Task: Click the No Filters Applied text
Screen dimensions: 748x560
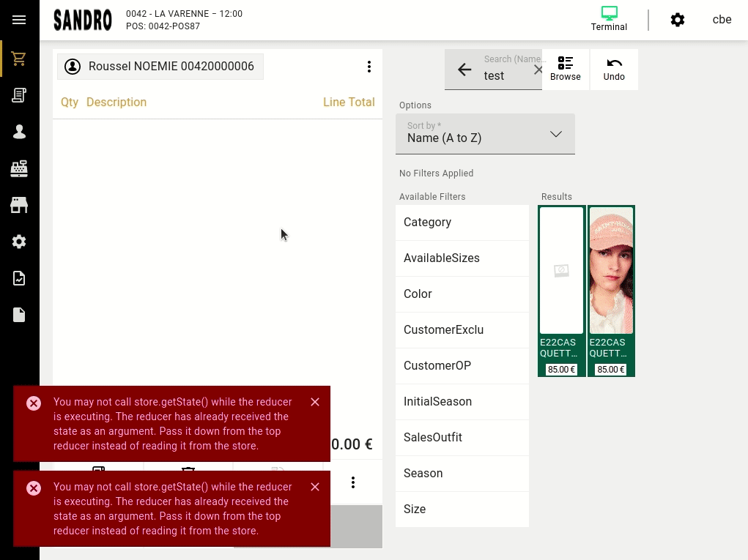Action: pyautogui.click(x=436, y=173)
